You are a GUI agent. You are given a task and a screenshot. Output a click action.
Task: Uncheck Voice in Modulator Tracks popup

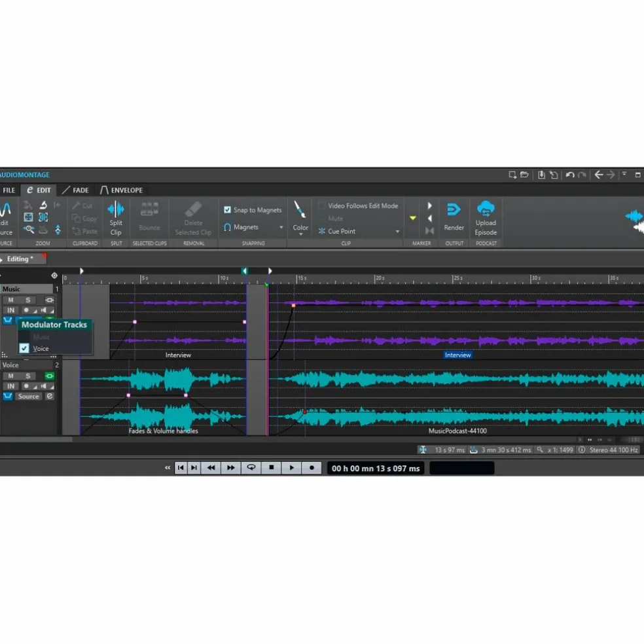pyautogui.click(x=24, y=348)
